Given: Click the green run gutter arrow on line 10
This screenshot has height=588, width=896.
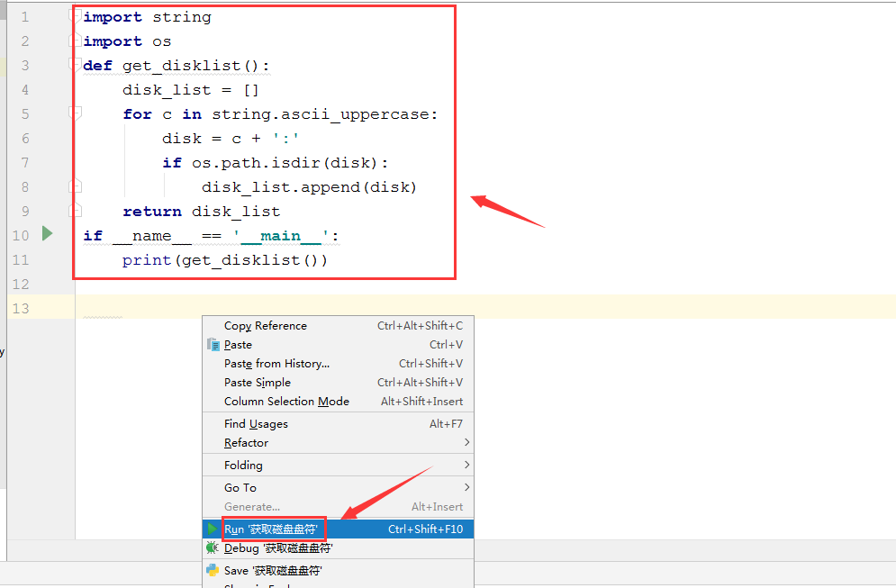Looking at the screenshot, I should tap(48, 233).
